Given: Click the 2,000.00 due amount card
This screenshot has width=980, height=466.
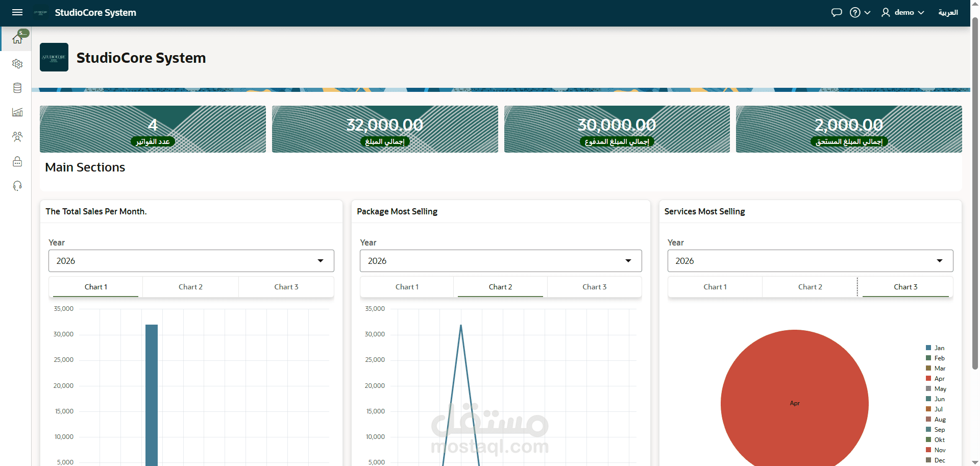Looking at the screenshot, I should (x=849, y=129).
